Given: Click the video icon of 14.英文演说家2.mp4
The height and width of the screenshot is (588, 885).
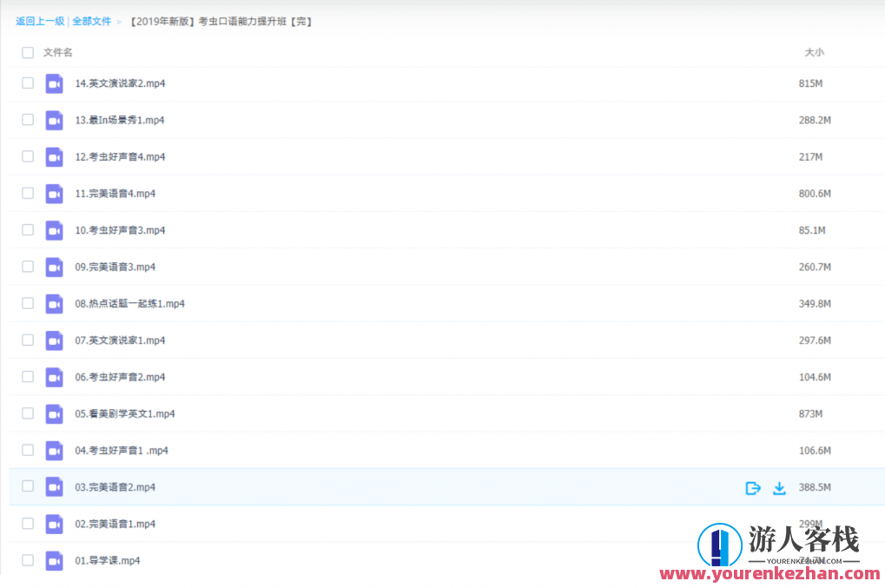Looking at the screenshot, I should pyautogui.click(x=55, y=83).
